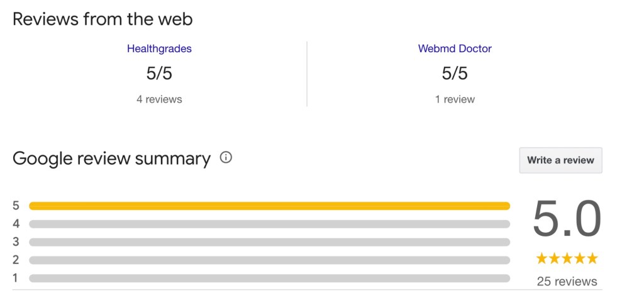Click the "1 review" text under Webmd Doctor
Viewport: 644px width, 303px height.
click(x=455, y=99)
